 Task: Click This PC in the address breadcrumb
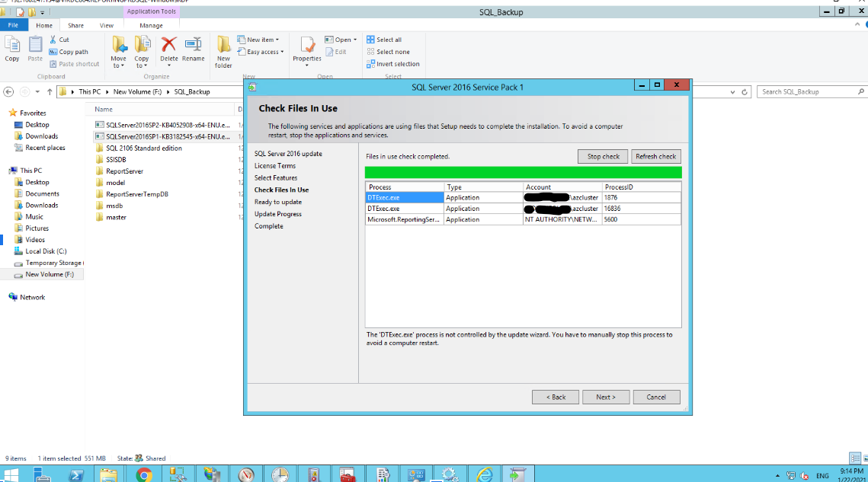90,92
